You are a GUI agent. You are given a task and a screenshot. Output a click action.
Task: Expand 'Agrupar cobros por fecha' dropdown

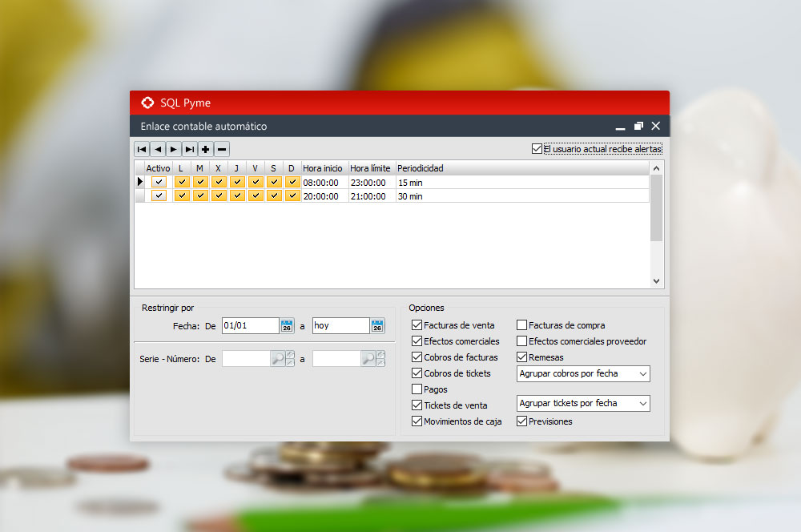click(643, 374)
